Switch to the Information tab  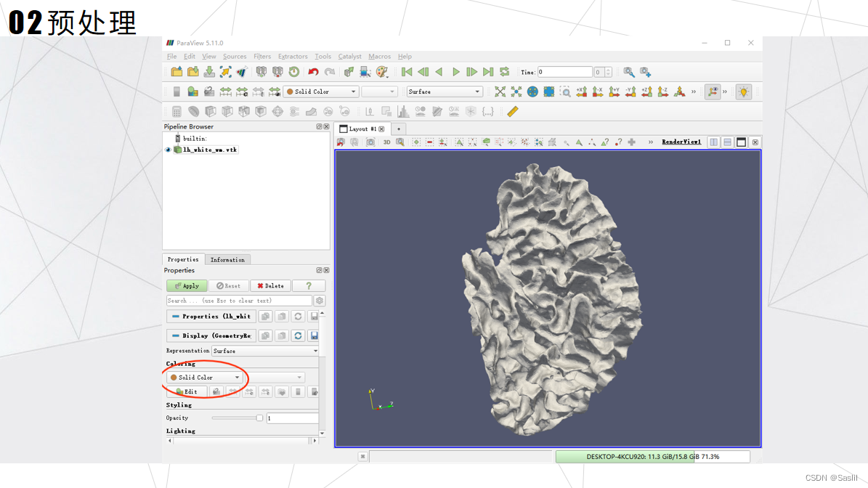tap(227, 259)
